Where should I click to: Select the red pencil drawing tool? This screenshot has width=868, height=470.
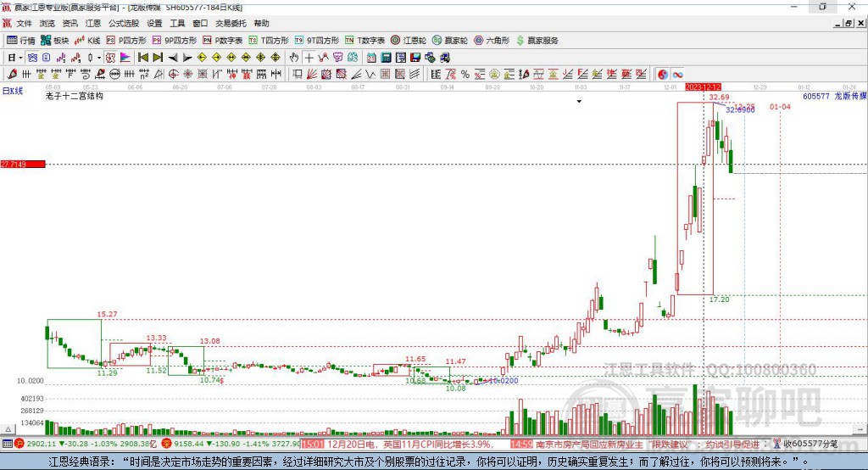tap(12, 75)
